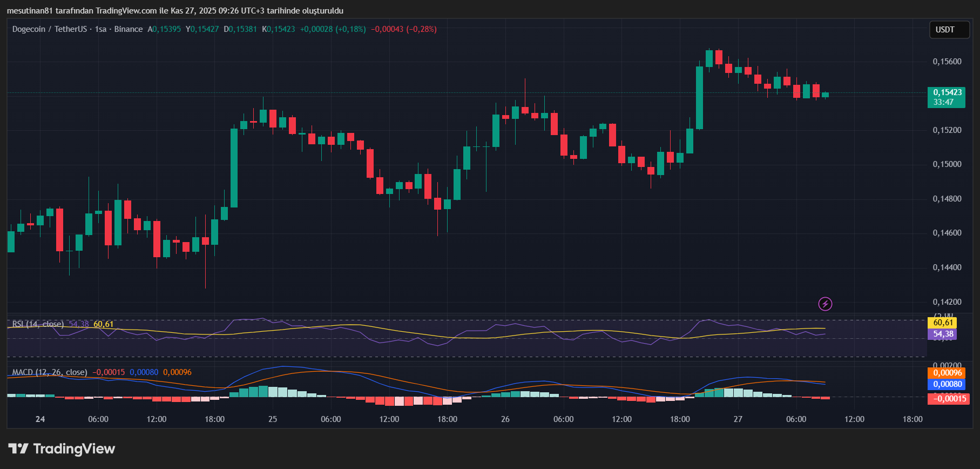Click the 0,15600 price axis label

pos(947,62)
